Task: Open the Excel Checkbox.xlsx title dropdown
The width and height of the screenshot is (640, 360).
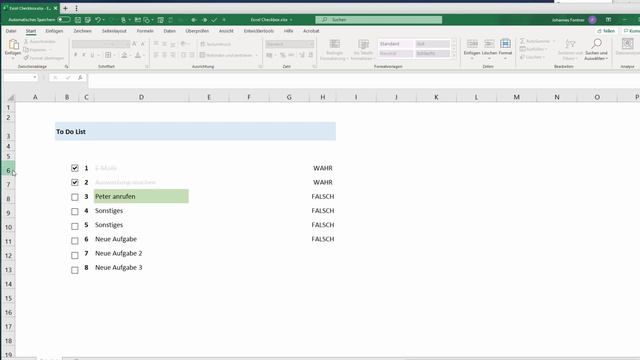Action: 291,20
